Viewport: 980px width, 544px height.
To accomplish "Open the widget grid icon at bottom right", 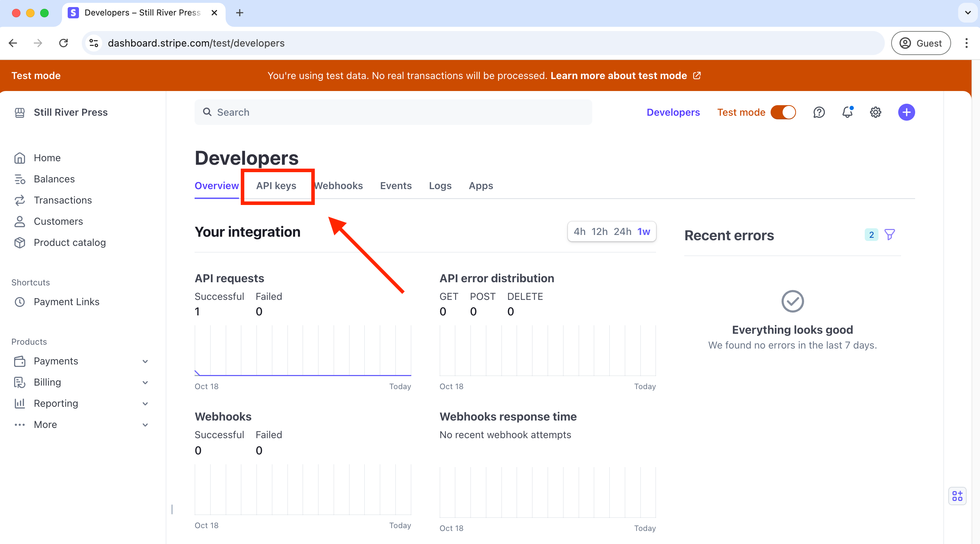I will coord(957,496).
